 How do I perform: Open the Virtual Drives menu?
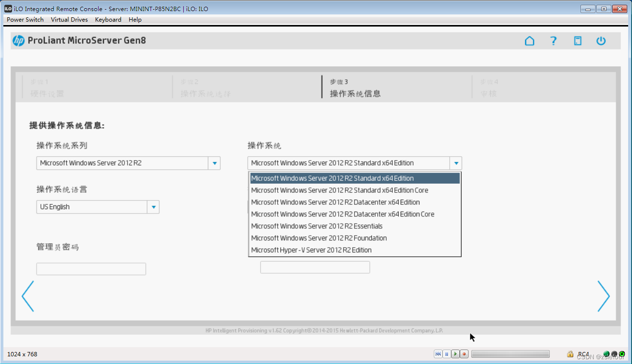coord(69,20)
